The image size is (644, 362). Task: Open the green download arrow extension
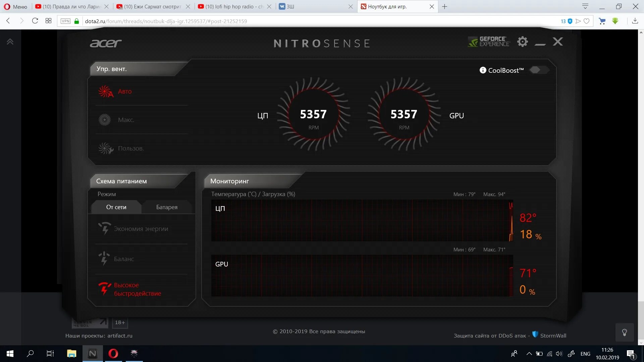tap(615, 21)
